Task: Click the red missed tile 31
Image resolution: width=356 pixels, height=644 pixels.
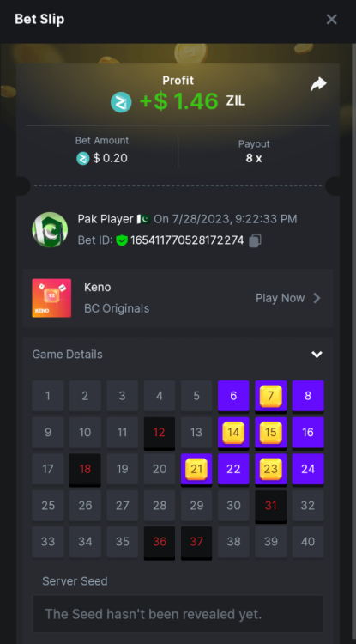Action: 271,506
